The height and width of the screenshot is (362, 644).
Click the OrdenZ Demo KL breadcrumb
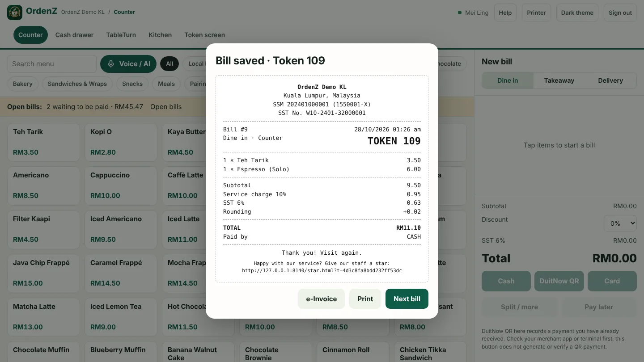pyautogui.click(x=83, y=12)
